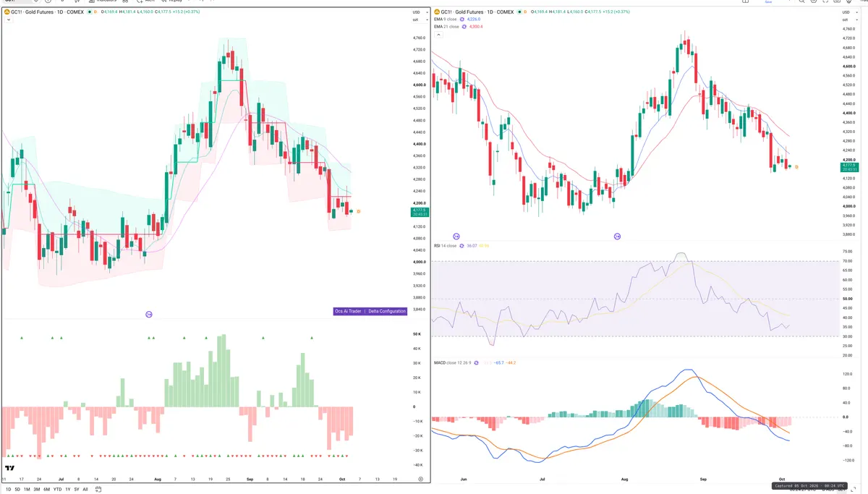Click GC1! Gold Futures title on left chart
868x494 pixels.
pos(48,12)
